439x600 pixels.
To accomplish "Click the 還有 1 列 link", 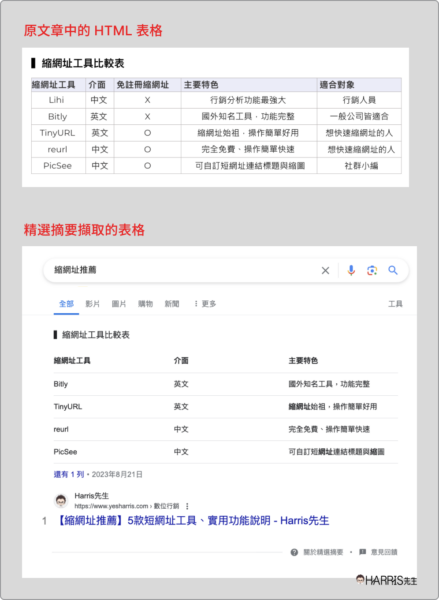I will pos(69,474).
